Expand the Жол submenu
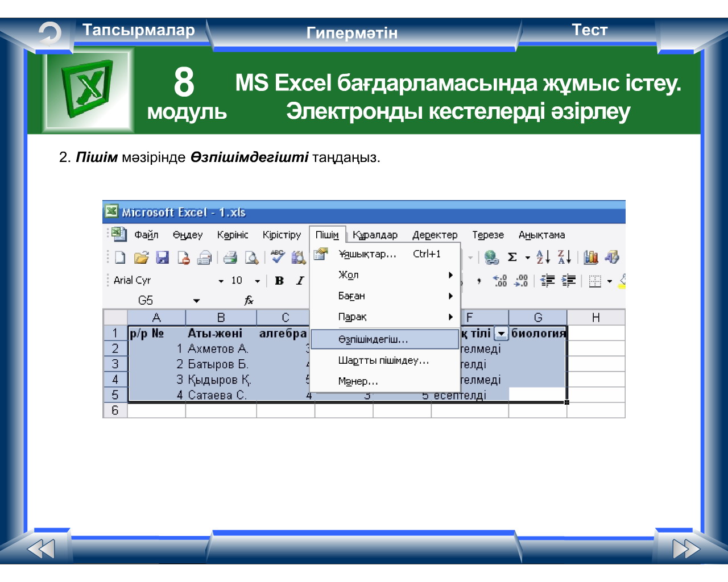728x582 pixels. 450,275
